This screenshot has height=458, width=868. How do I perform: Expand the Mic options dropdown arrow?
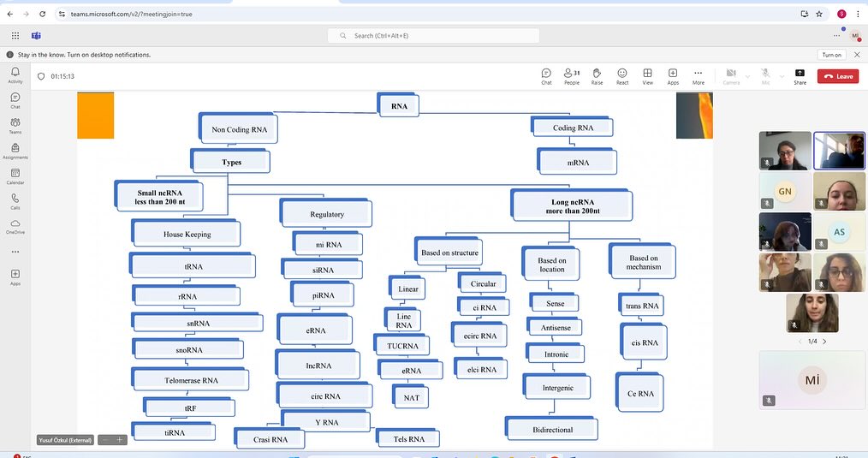pos(781,76)
